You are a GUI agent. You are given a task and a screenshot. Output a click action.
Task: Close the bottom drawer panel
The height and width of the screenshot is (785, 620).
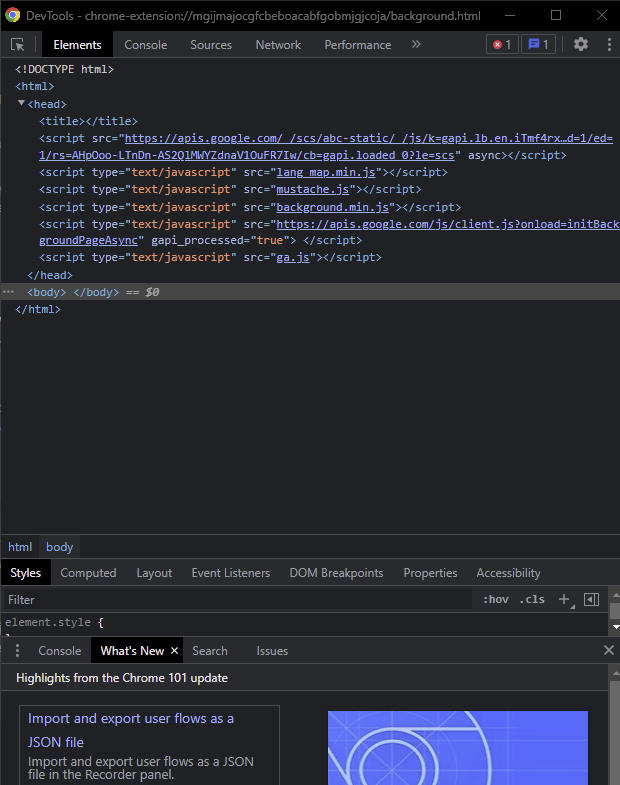(x=608, y=650)
